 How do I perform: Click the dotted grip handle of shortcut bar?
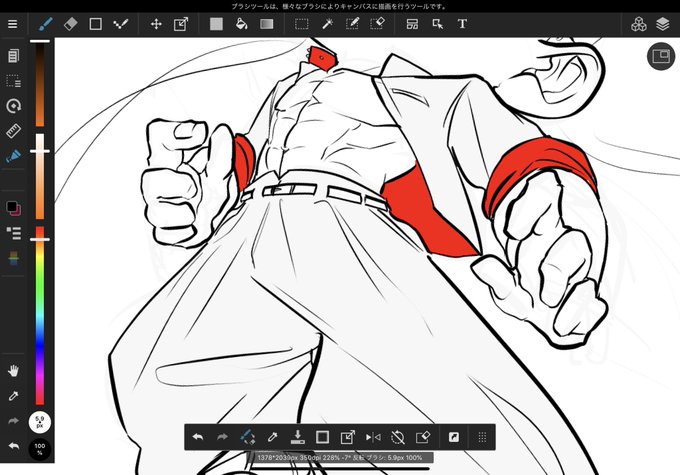tap(482, 437)
